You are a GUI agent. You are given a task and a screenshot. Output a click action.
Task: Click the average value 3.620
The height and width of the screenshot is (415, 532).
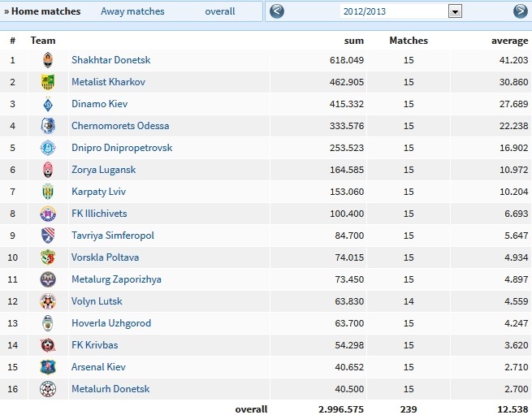[516, 345]
